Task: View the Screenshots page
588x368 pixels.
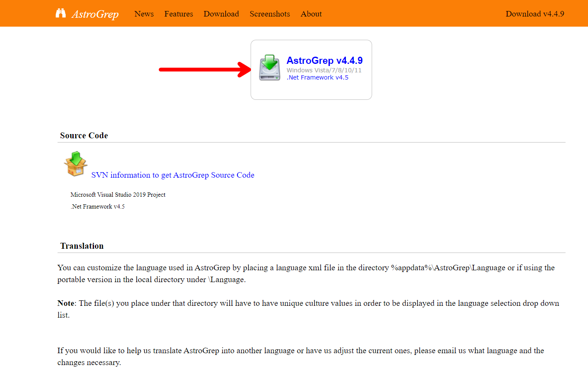Action: (270, 14)
